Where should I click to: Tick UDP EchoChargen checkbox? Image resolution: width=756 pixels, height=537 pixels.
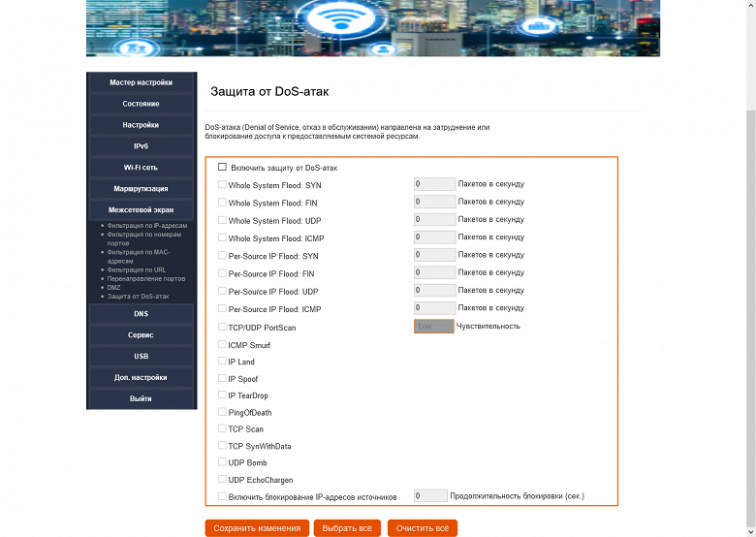pyautogui.click(x=222, y=479)
